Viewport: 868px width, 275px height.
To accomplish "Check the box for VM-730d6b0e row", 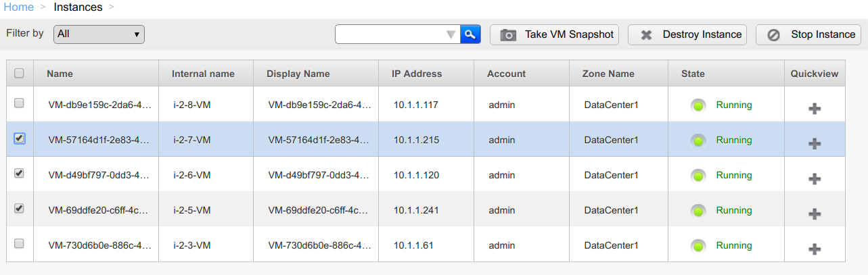I will (x=19, y=243).
